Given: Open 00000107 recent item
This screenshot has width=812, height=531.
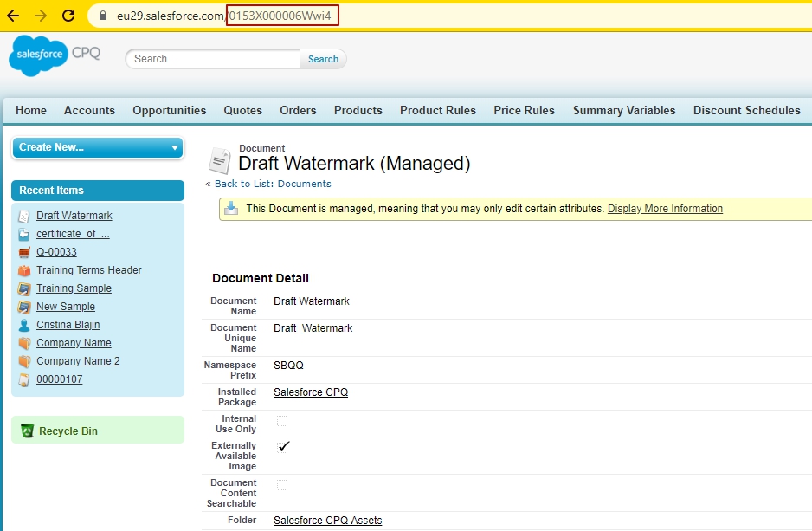Looking at the screenshot, I should pyautogui.click(x=60, y=379).
